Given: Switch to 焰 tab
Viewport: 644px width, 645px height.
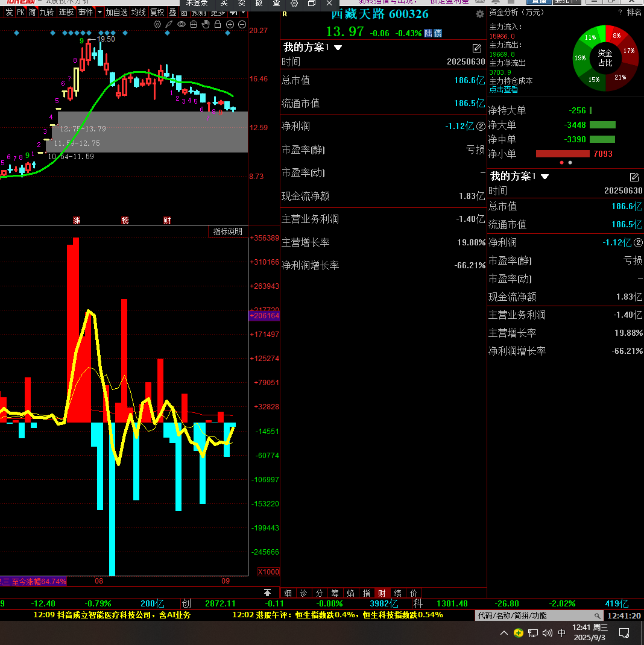Looking at the screenshot, I should point(350,593).
